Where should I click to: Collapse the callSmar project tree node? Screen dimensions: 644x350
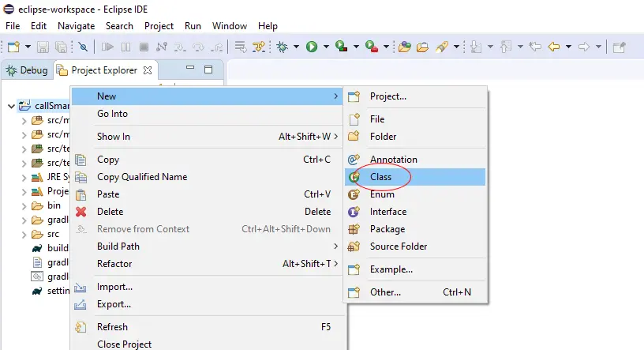coord(11,106)
